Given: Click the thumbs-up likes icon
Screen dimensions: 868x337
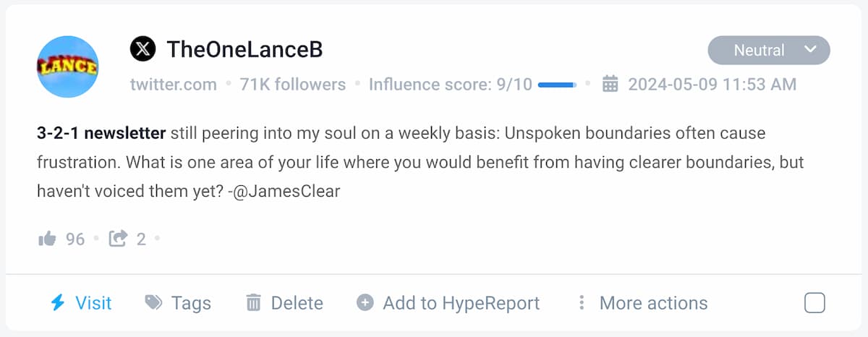Looking at the screenshot, I should (47, 239).
